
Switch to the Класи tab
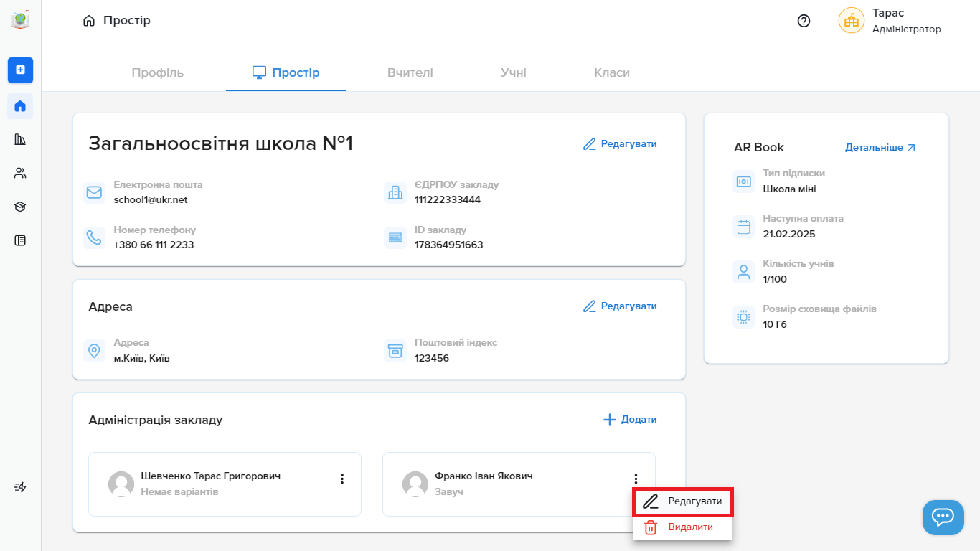(x=611, y=72)
